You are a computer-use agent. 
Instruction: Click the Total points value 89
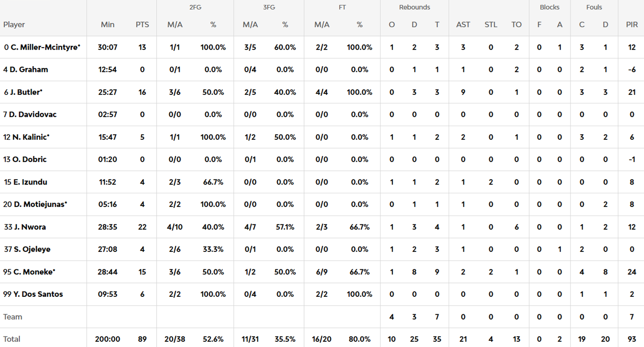142,339
